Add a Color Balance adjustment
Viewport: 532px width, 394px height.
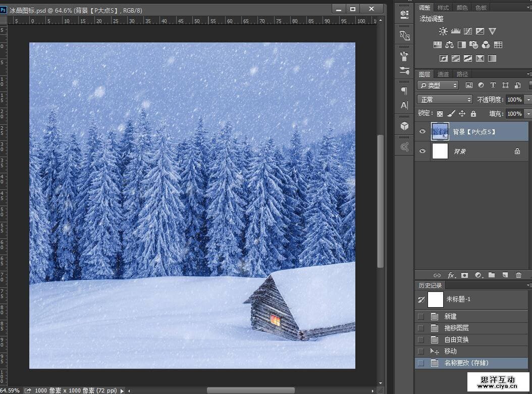449,45
